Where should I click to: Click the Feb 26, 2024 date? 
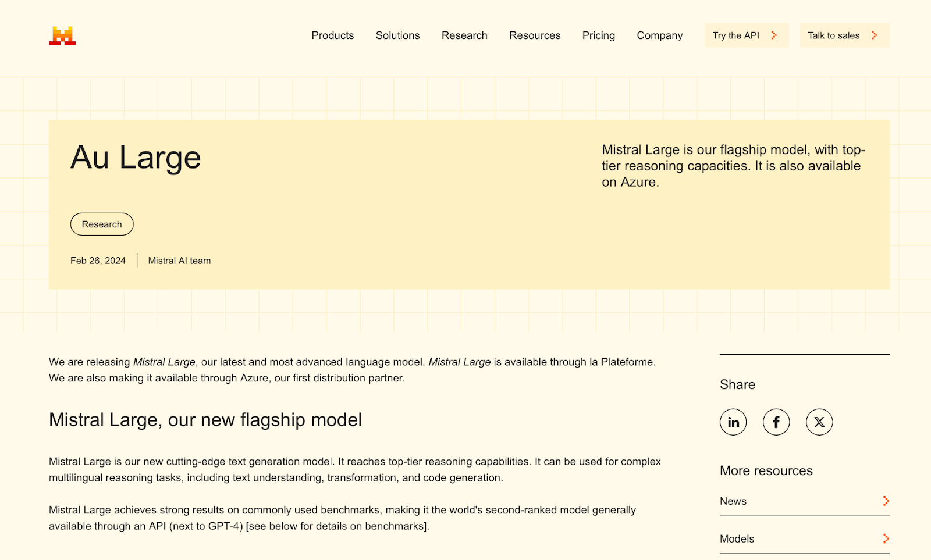(x=98, y=261)
